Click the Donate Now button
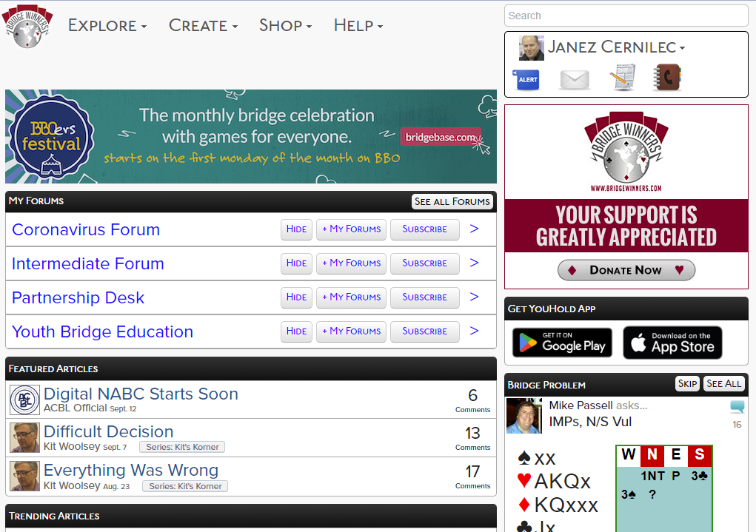This screenshot has height=532, width=756. pos(626,270)
